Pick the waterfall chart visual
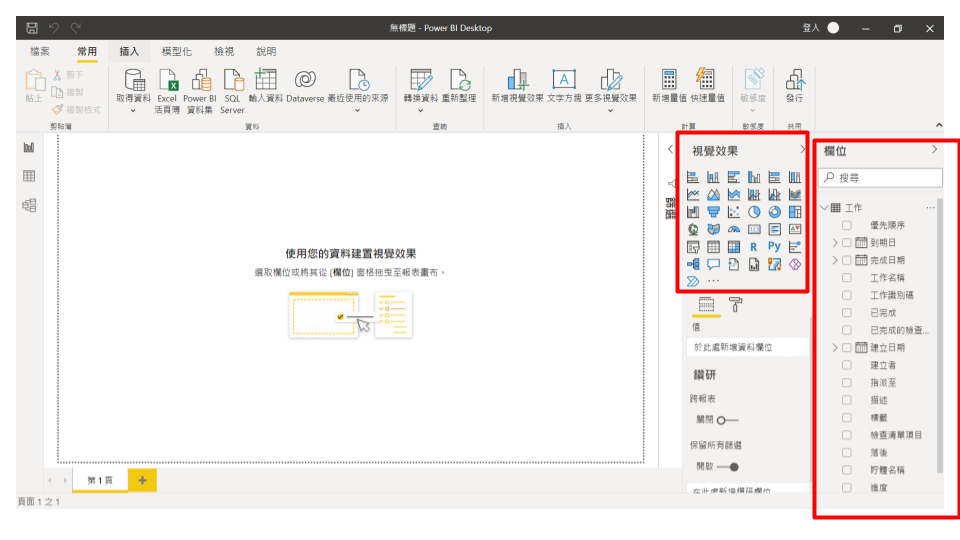 [693, 212]
